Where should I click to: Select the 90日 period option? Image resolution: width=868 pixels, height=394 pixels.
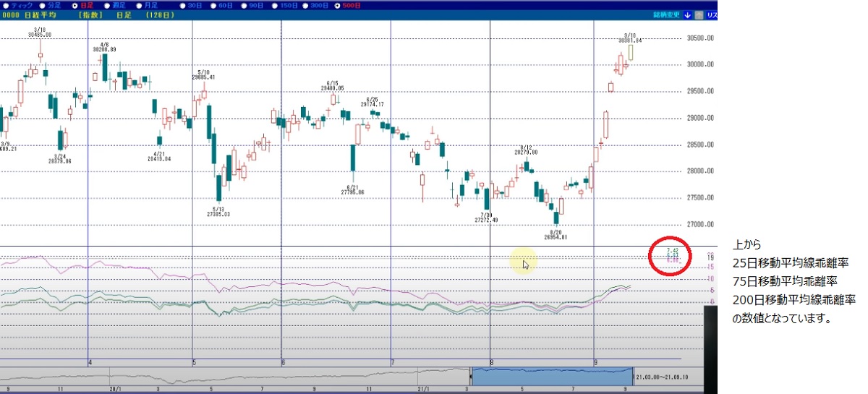tap(245, 5)
